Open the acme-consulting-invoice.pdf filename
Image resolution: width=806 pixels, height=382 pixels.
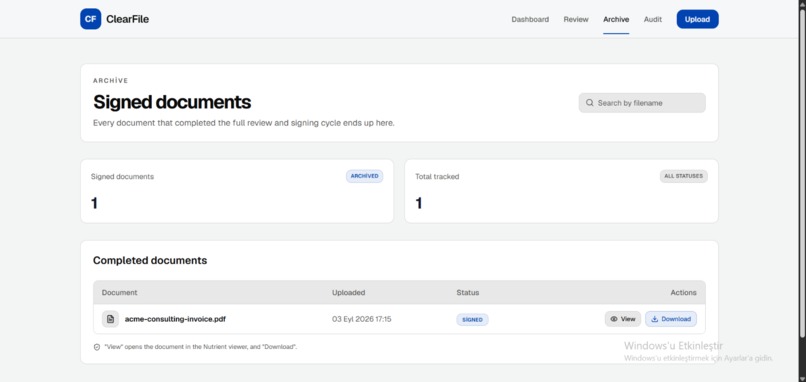pyautogui.click(x=175, y=319)
